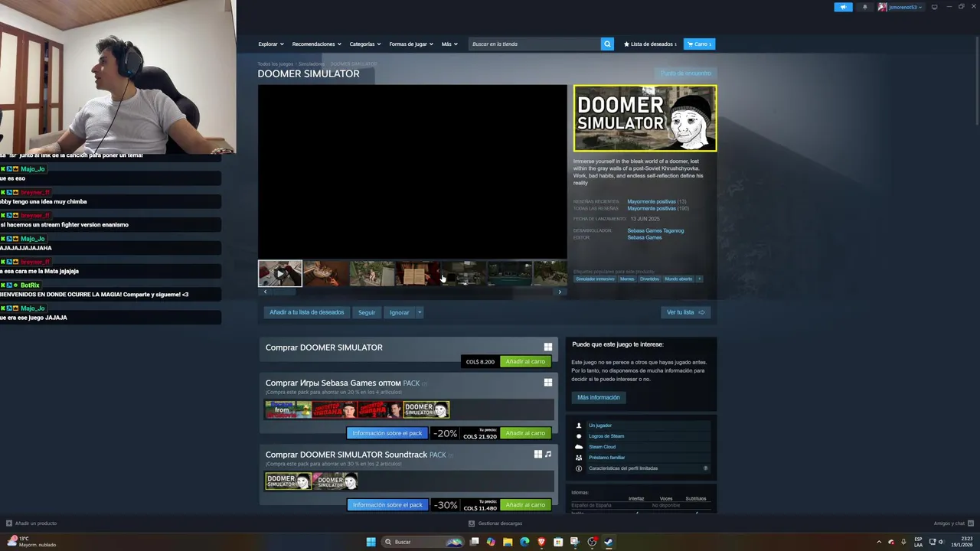Open the Carro shopping cart
The height and width of the screenshot is (551, 980).
699,44
